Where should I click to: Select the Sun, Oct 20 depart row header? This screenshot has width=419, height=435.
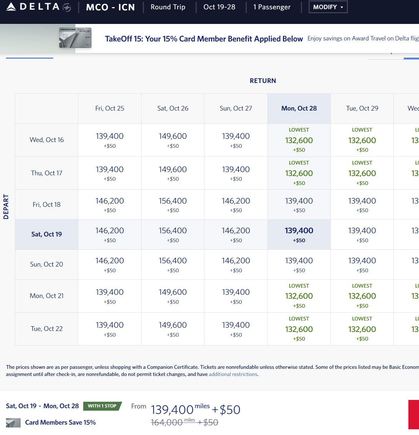(47, 264)
